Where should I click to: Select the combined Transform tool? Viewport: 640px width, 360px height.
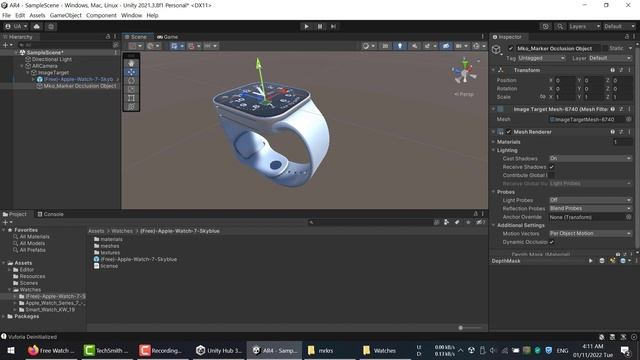[131, 107]
